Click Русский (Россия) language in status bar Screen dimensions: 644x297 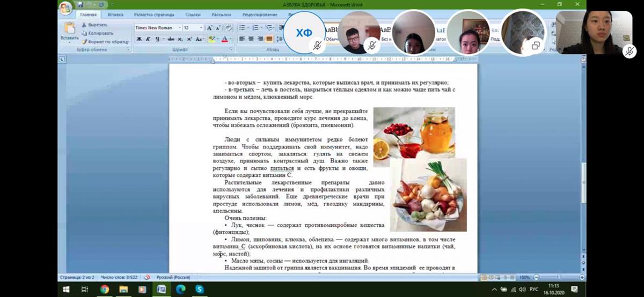173,277
